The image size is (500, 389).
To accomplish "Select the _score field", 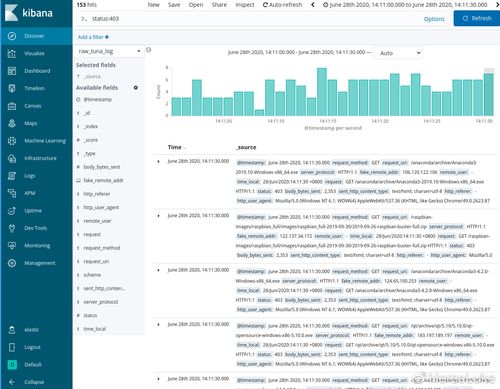I will [x=91, y=140].
